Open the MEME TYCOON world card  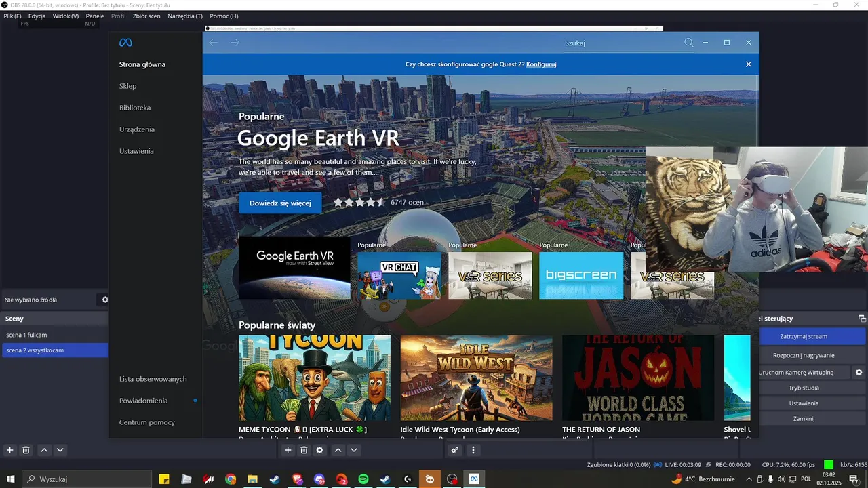coord(315,378)
